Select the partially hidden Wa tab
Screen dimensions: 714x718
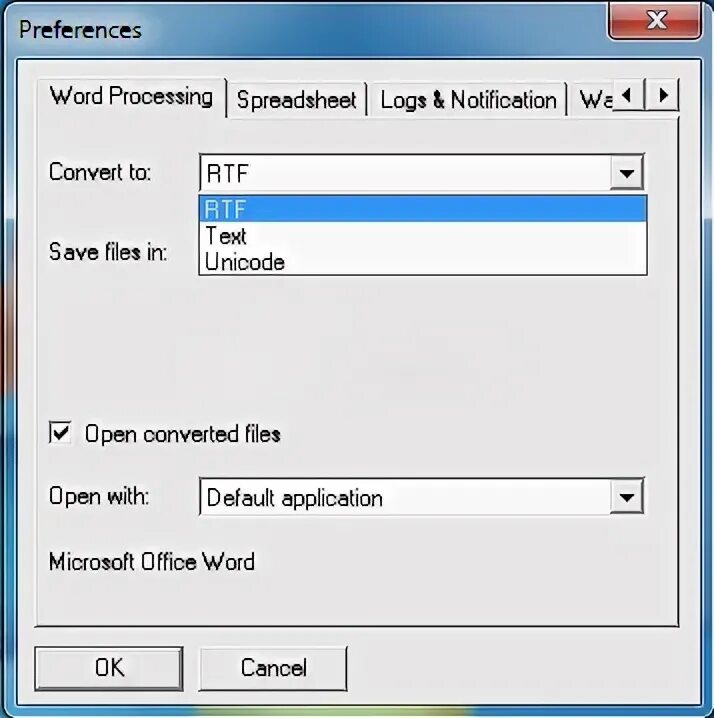tap(592, 100)
